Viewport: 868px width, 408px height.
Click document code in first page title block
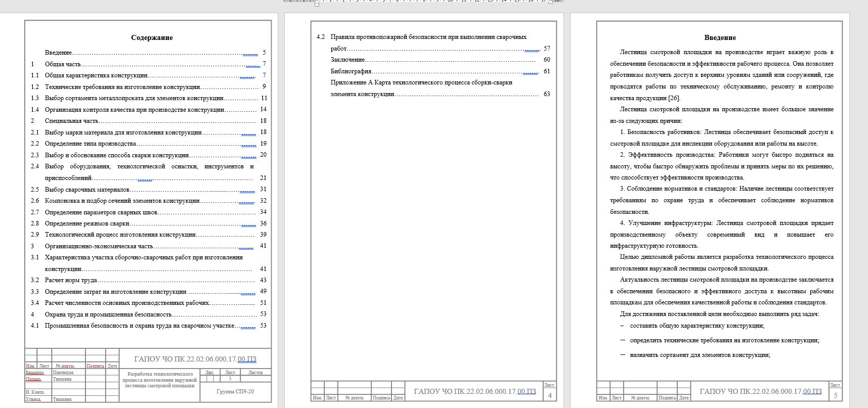coord(195,359)
